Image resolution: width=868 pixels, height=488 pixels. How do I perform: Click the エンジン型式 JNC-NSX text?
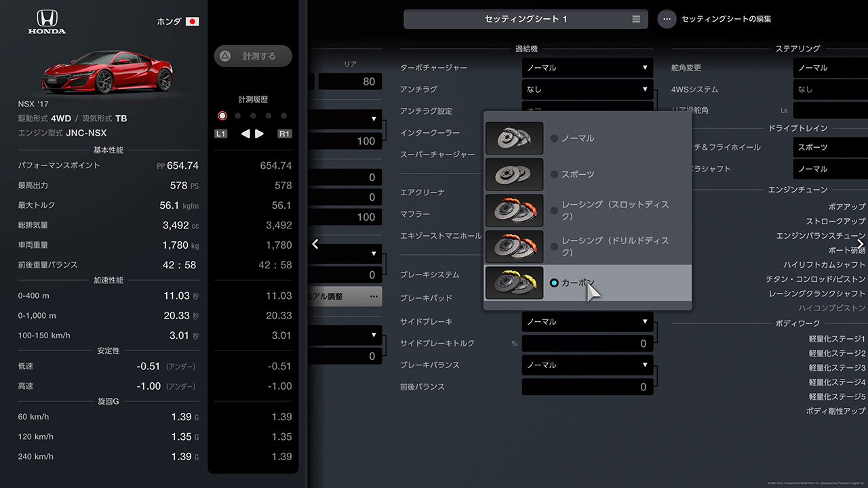62,134
